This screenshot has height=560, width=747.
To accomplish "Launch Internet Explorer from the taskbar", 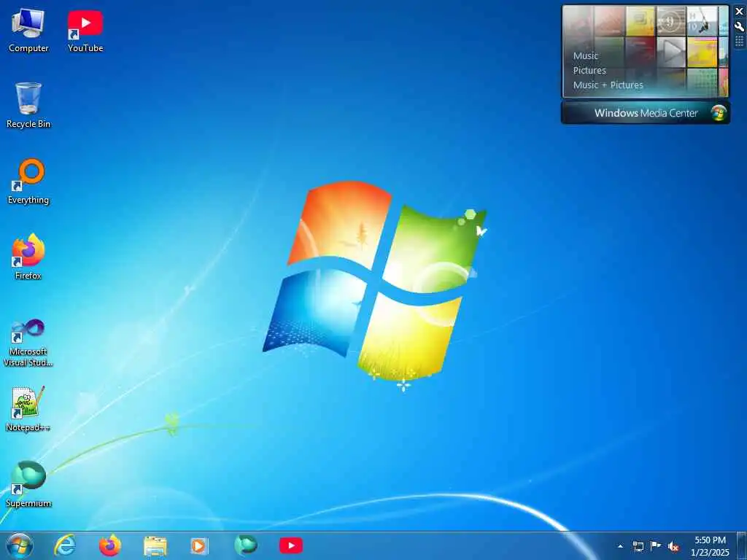I will [x=65, y=545].
